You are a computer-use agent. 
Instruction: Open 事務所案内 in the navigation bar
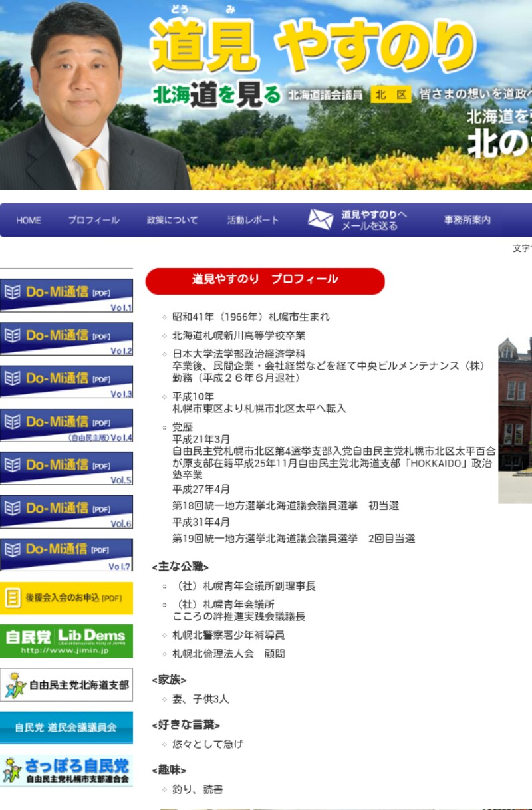click(x=467, y=220)
